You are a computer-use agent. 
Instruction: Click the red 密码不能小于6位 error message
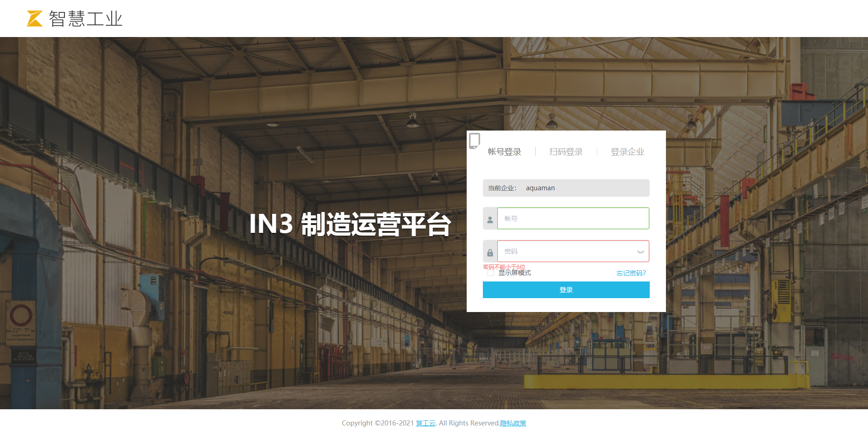(x=504, y=267)
